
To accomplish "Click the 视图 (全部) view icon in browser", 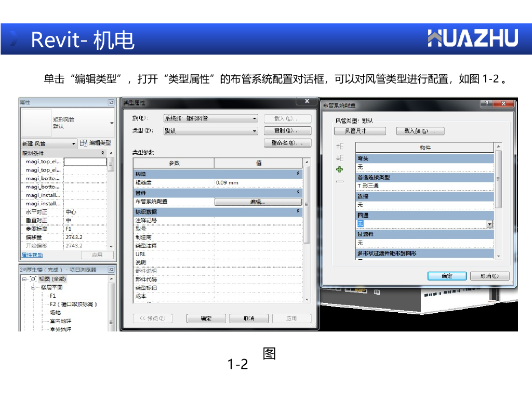I will (33, 279).
